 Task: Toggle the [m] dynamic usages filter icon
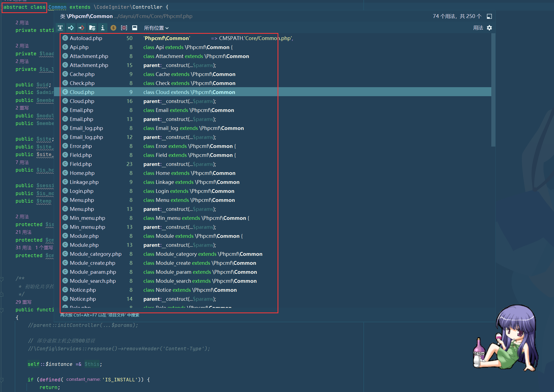click(124, 28)
